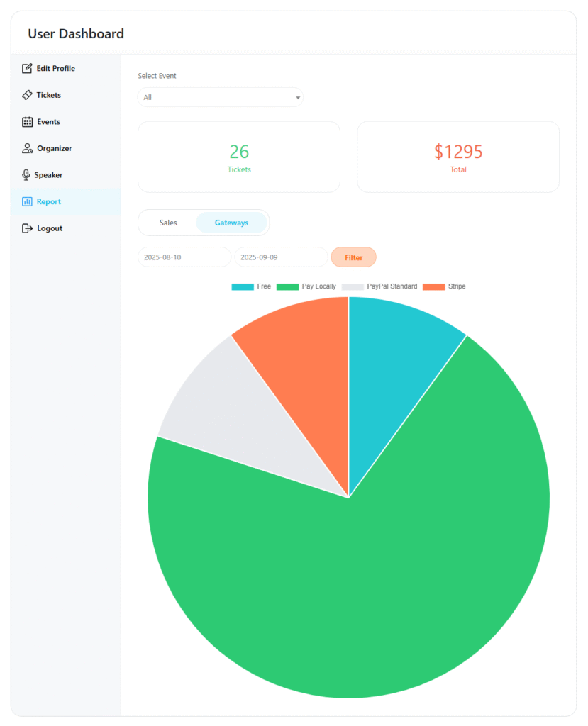Select the Tickets icon in the sidebar
The width and height of the screenshot is (588, 726).
26,95
